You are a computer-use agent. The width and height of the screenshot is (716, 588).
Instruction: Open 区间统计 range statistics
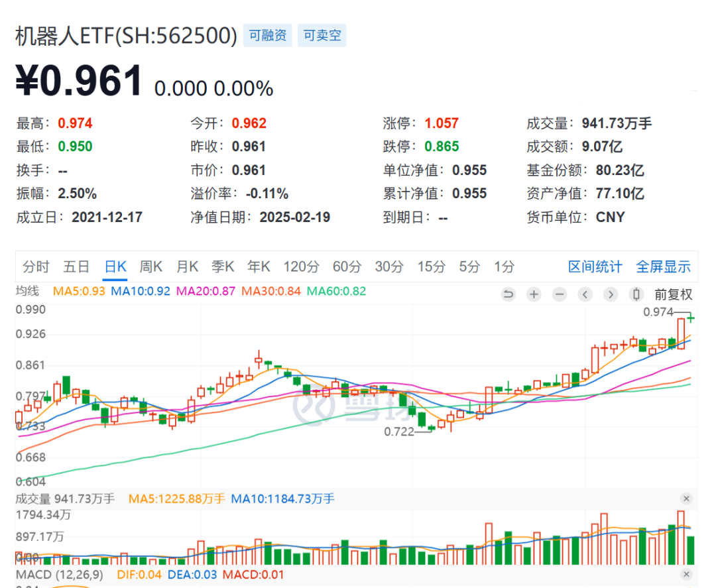(x=595, y=267)
